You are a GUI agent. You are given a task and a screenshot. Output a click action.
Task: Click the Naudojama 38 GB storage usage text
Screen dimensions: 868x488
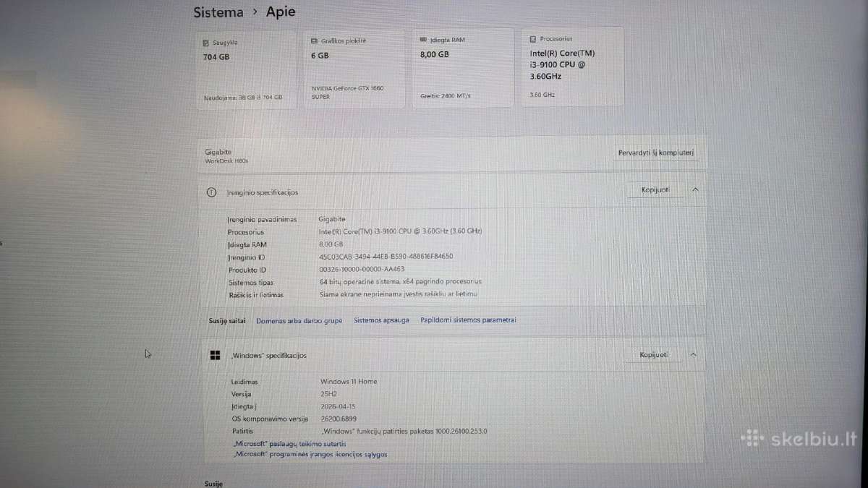(243, 97)
